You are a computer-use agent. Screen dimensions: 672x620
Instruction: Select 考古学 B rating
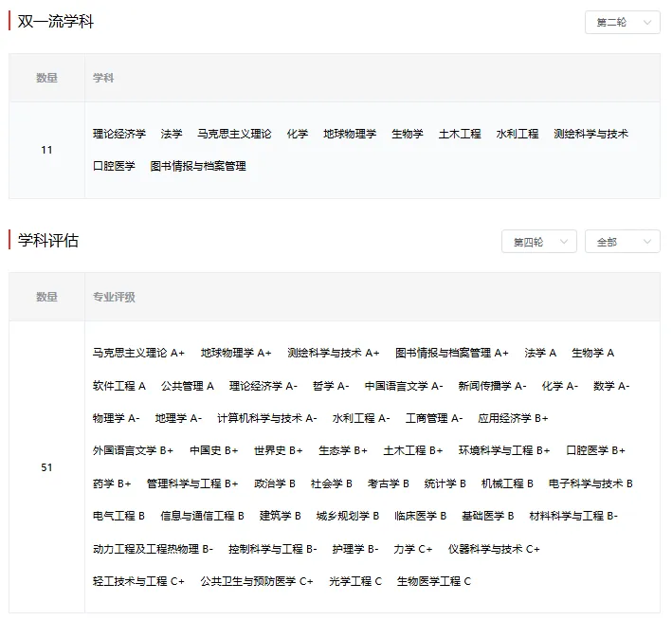[x=389, y=483]
